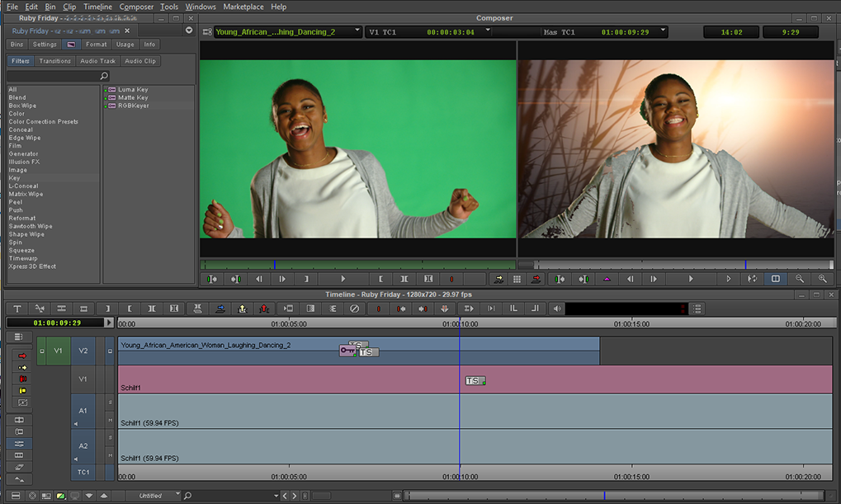Click the yellow Splice-In arrow icon
The image size is (841, 504).
(243, 308)
